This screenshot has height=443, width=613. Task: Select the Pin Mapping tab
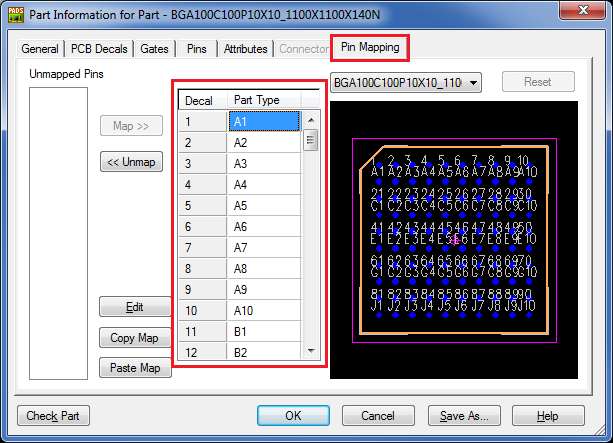[370, 47]
